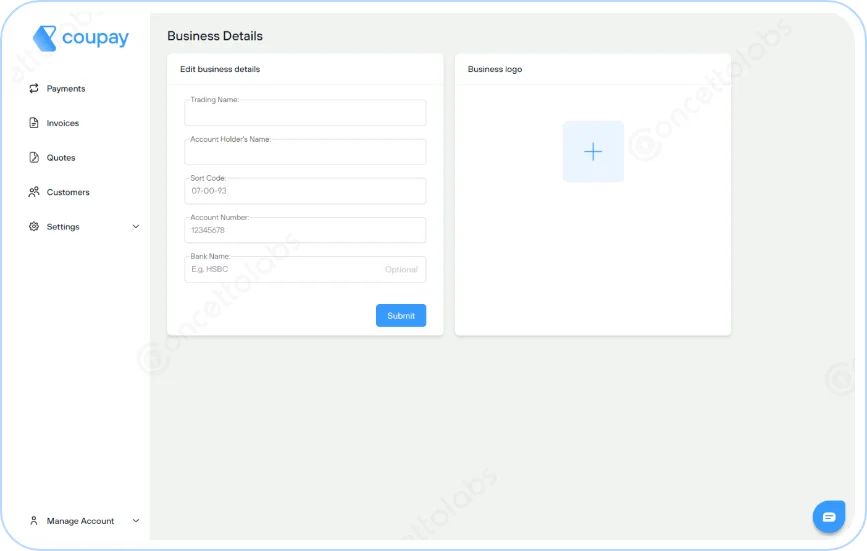867x551 pixels.
Task: Navigate to Customers
Action: (68, 192)
